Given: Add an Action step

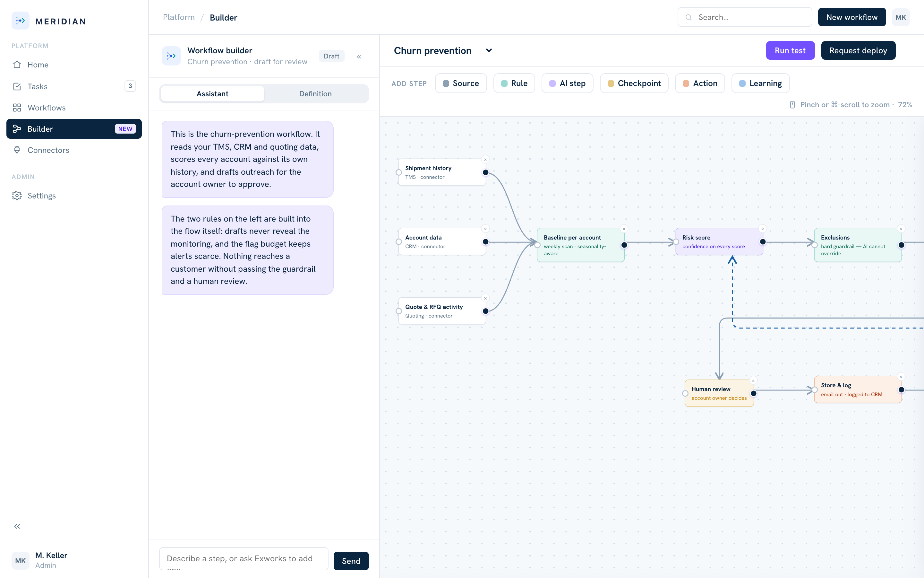Looking at the screenshot, I should click(700, 83).
